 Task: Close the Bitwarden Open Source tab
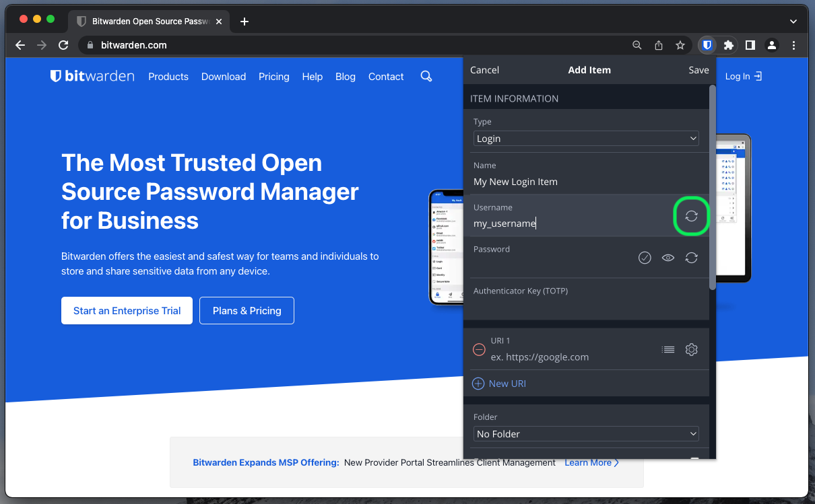click(219, 22)
